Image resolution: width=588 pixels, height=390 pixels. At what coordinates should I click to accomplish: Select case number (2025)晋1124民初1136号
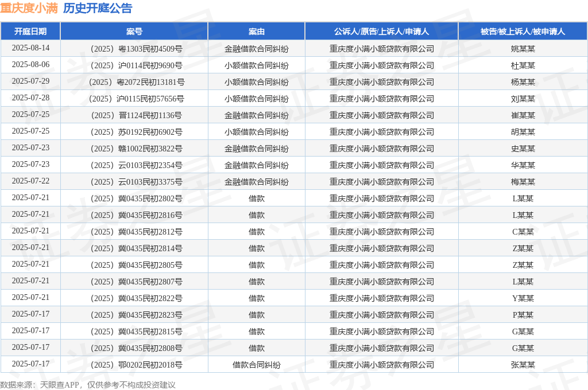(x=136, y=115)
